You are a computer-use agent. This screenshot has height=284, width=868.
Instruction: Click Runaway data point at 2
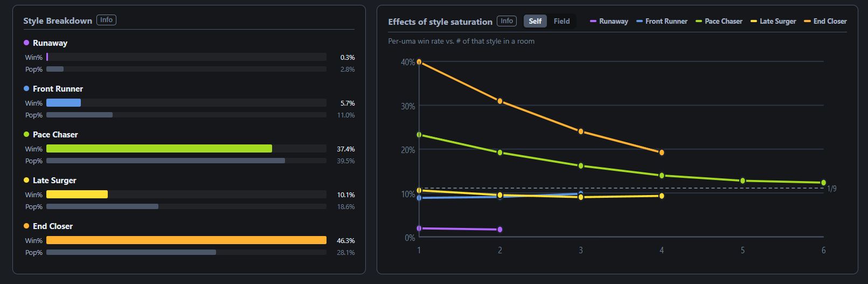(500, 230)
